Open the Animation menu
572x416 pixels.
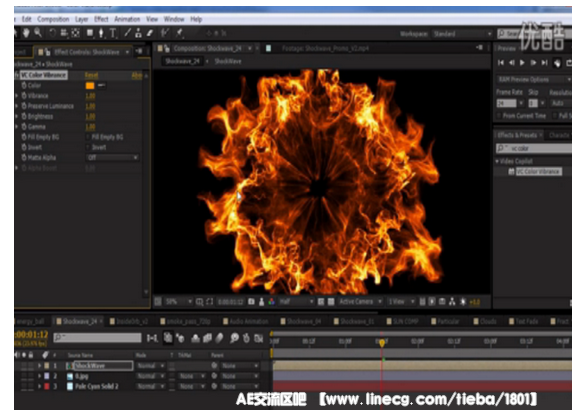(127, 19)
